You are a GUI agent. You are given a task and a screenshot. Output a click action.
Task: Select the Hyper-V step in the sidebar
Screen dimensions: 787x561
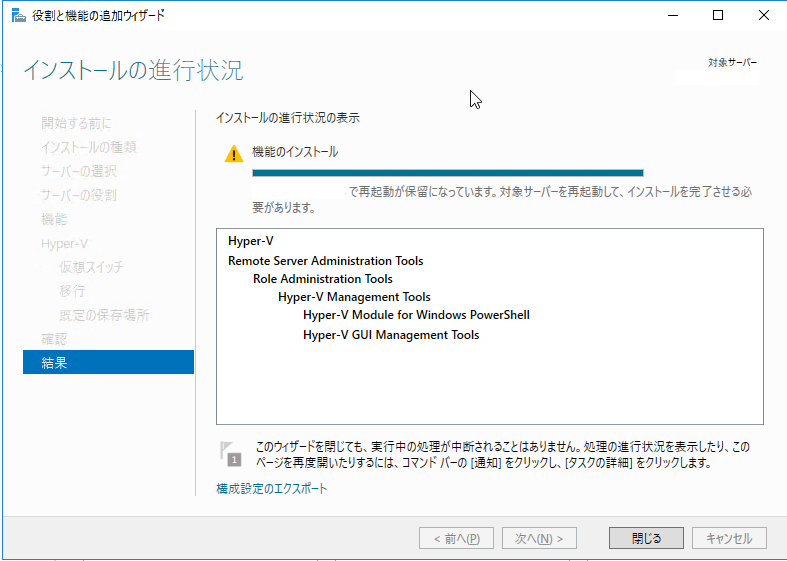click(64, 244)
